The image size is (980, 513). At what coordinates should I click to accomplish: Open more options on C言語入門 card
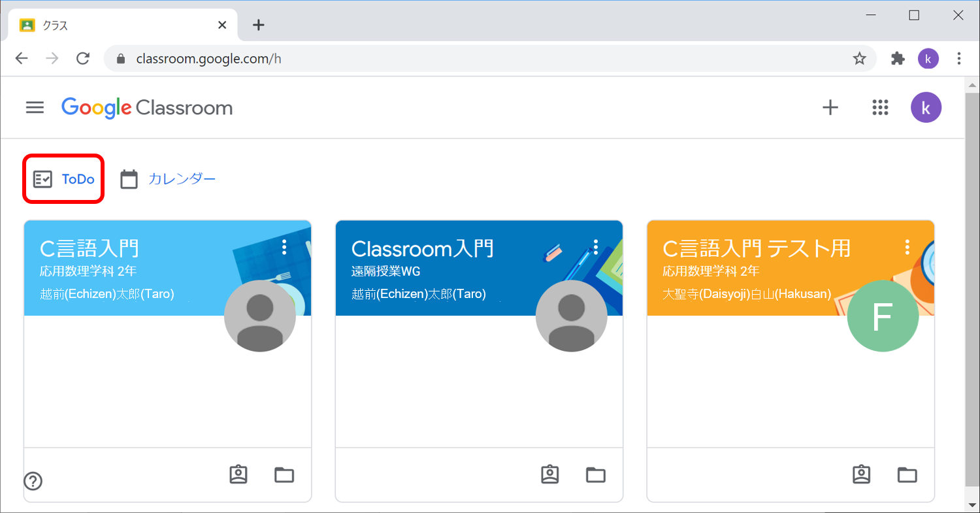[x=284, y=247]
